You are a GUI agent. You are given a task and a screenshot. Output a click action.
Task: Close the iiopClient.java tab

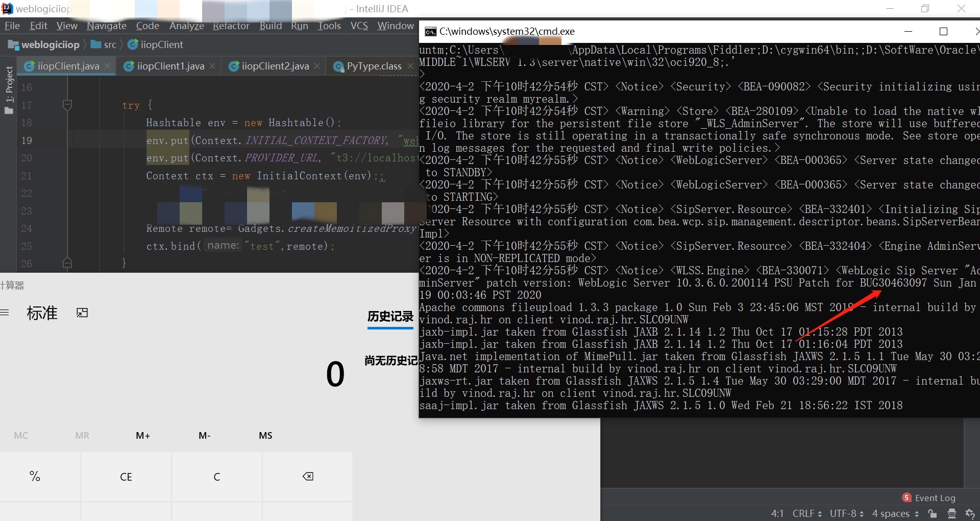(x=107, y=66)
